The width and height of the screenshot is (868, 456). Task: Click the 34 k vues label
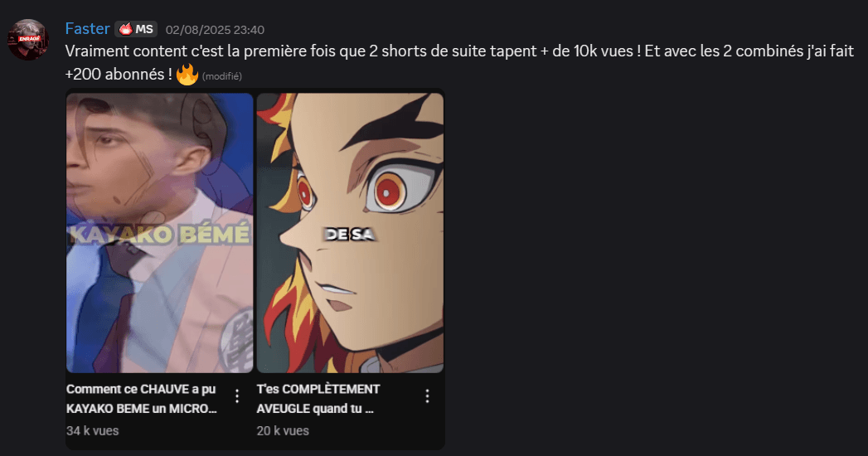point(93,430)
